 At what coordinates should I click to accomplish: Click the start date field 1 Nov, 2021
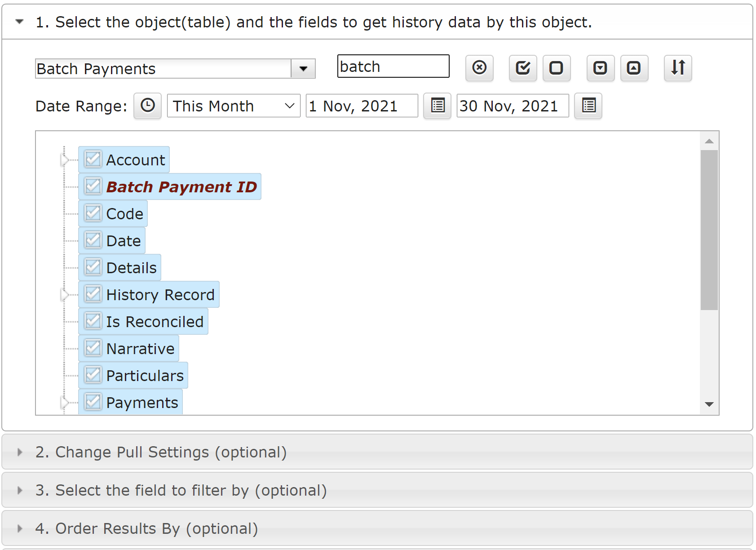[362, 106]
